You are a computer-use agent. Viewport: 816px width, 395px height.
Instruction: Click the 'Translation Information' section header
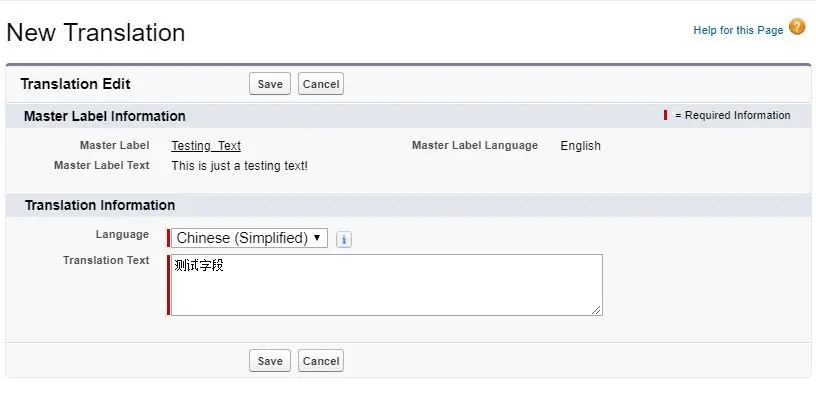tap(100, 205)
